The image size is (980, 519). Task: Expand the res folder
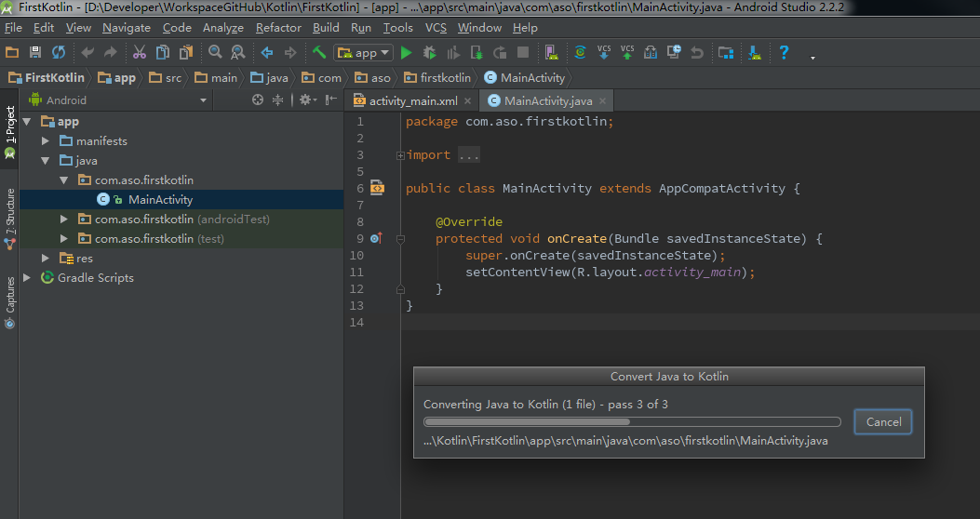45,258
